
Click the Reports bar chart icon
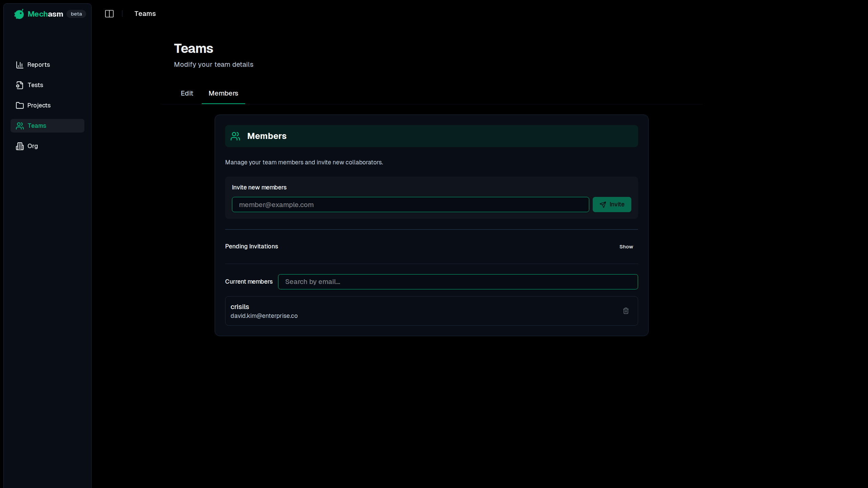(20, 65)
